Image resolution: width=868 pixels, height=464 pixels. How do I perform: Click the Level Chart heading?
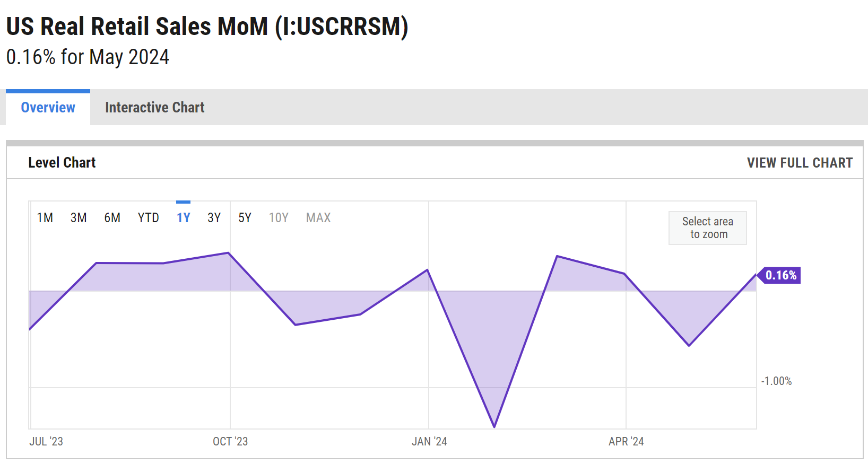pyautogui.click(x=62, y=163)
